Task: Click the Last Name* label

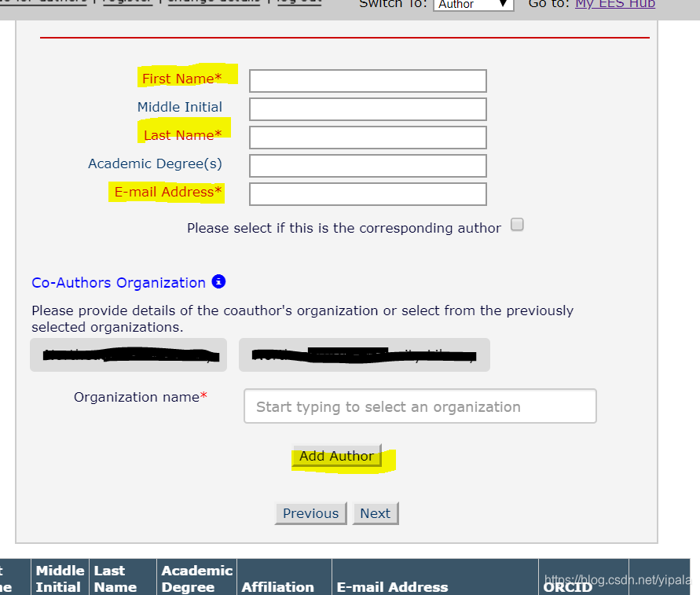Action: coord(182,135)
